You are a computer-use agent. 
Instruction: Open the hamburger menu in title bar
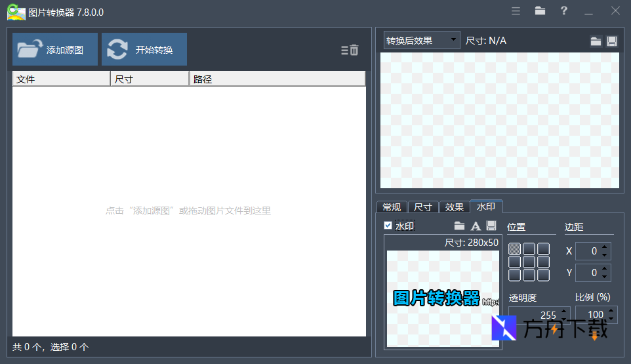tap(516, 11)
